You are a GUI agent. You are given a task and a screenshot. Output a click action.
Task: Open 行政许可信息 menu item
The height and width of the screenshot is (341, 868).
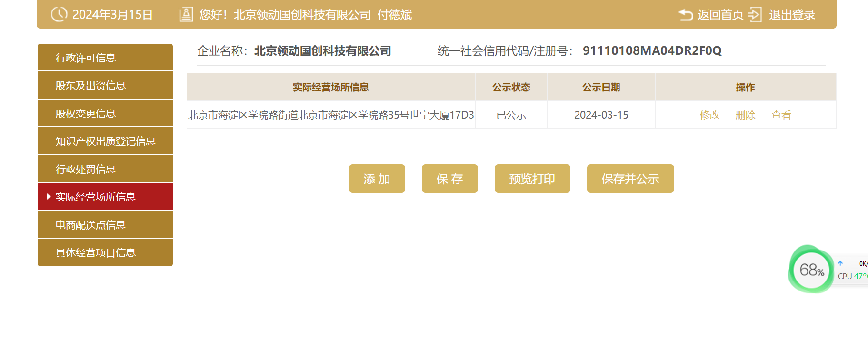pos(105,58)
